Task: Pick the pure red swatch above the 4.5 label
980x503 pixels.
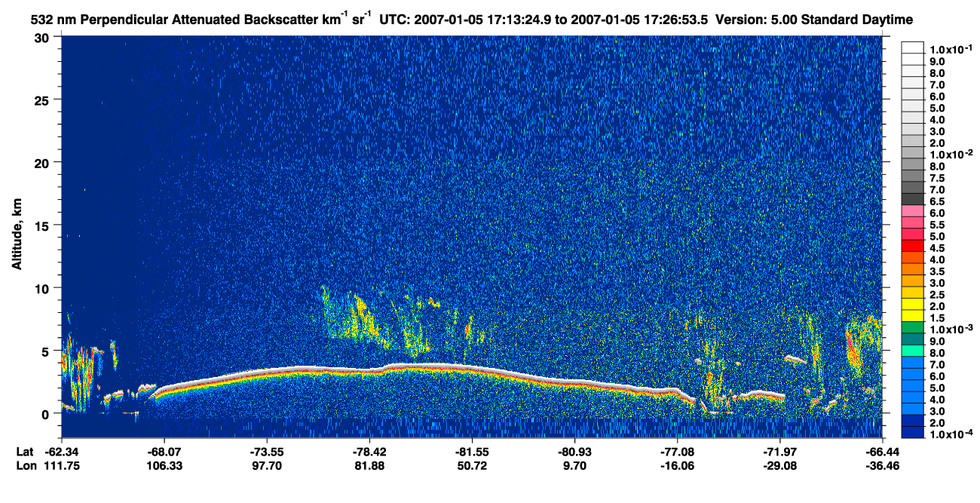Action: pyautogui.click(x=913, y=245)
